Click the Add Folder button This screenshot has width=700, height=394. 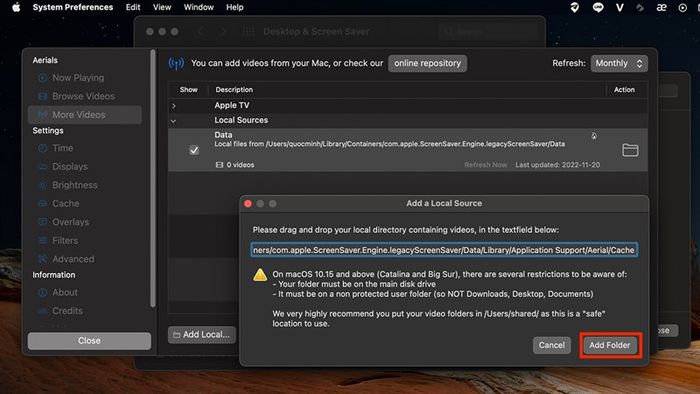609,345
